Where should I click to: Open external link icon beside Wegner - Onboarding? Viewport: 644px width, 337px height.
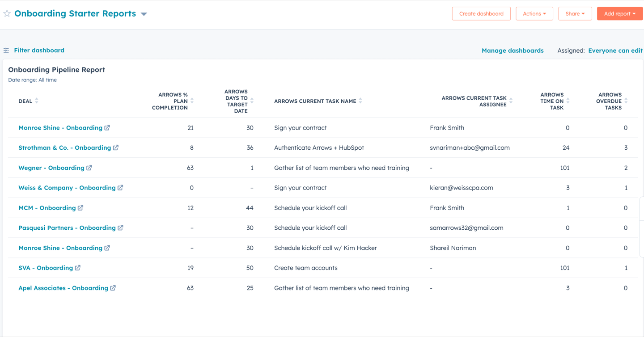tap(89, 168)
